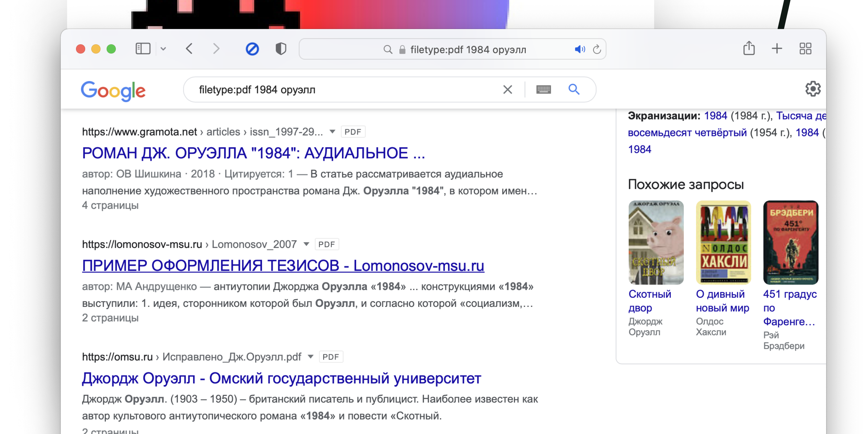Reload the current page
Screen dimensions: 868x434
[597, 50]
